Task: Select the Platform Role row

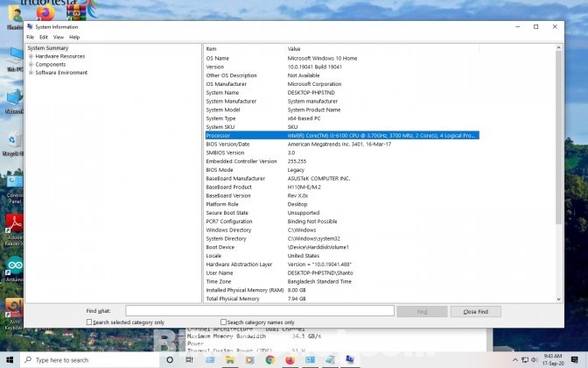Action: (342, 204)
